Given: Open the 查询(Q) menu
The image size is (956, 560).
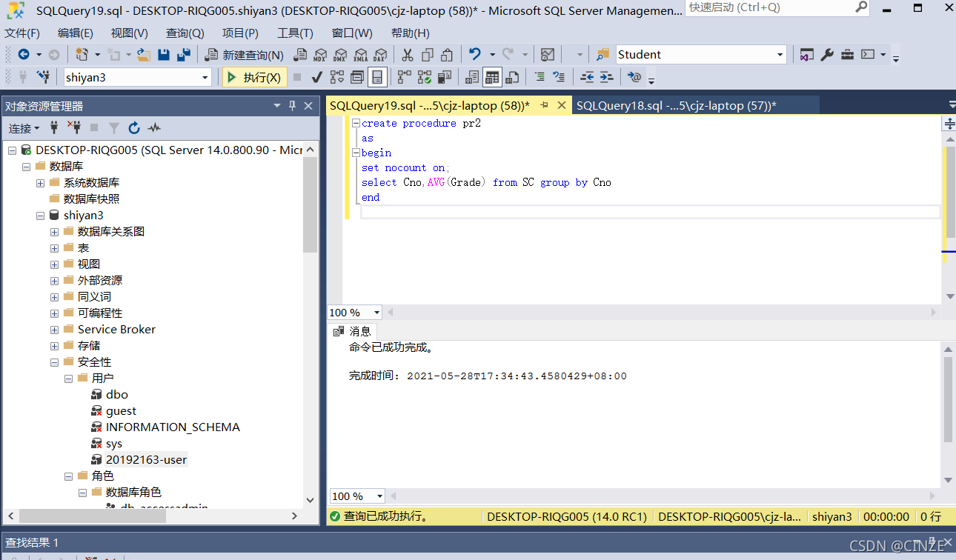Looking at the screenshot, I should coord(185,33).
